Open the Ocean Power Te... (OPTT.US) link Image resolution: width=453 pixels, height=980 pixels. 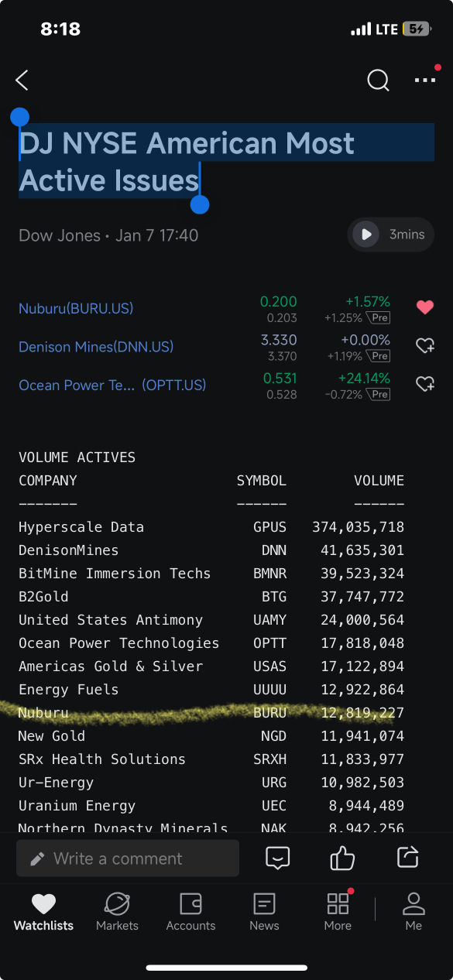pyautogui.click(x=112, y=385)
